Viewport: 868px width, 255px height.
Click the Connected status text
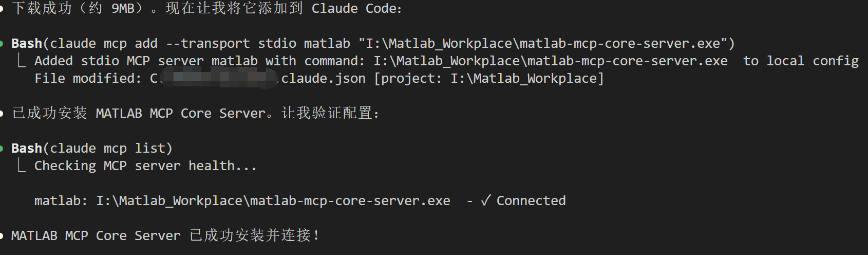[x=531, y=201]
